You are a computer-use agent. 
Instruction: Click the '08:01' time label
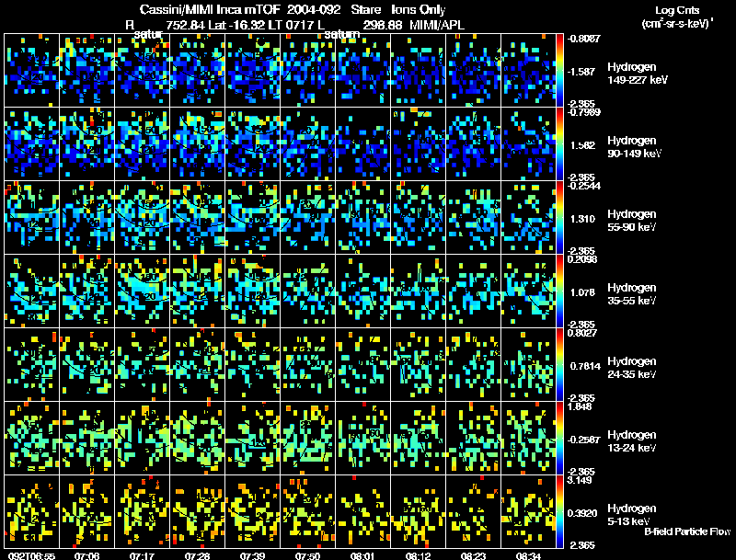(362, 556)
